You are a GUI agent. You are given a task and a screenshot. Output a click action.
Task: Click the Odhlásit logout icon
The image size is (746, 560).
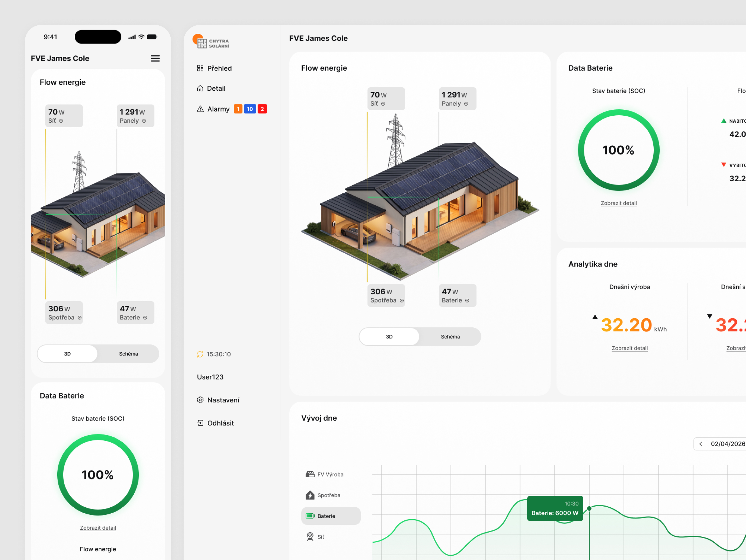pos(200,423)
